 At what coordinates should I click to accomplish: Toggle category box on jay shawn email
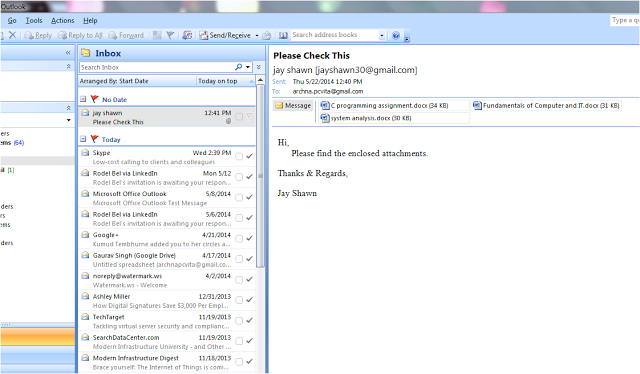click(239, 117)
